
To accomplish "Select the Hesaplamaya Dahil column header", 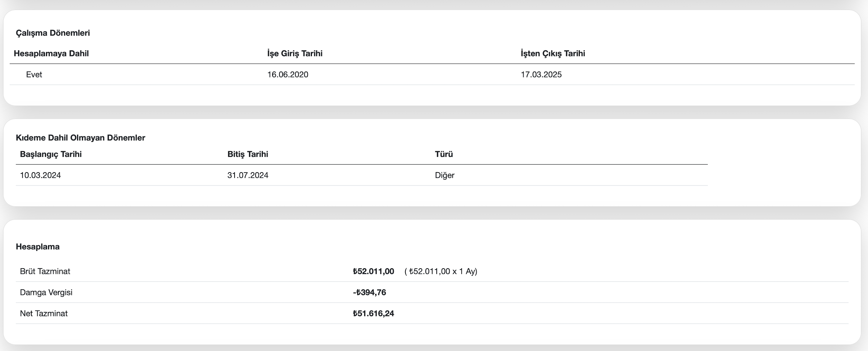I will coord(51,53).
